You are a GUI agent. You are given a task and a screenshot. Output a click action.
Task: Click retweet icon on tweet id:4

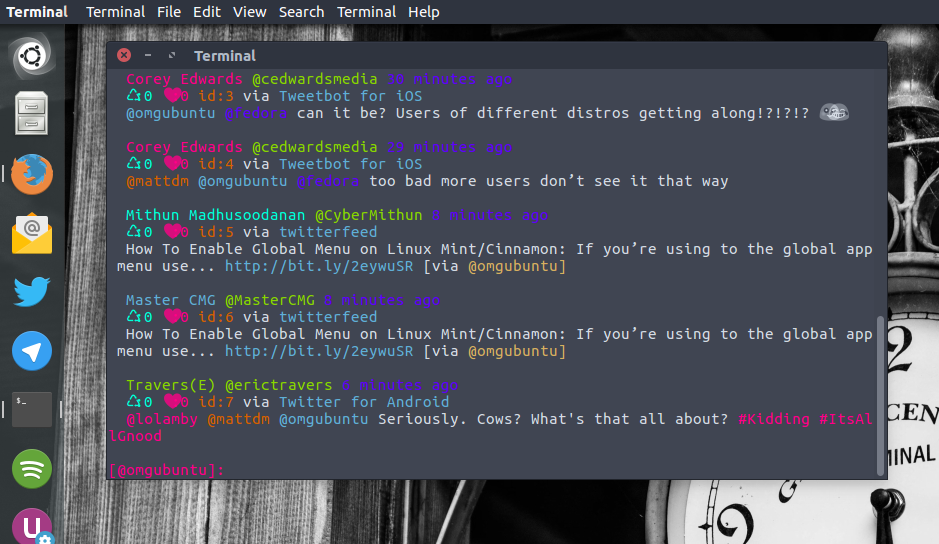pyautogui.click(x=133, y=164)
